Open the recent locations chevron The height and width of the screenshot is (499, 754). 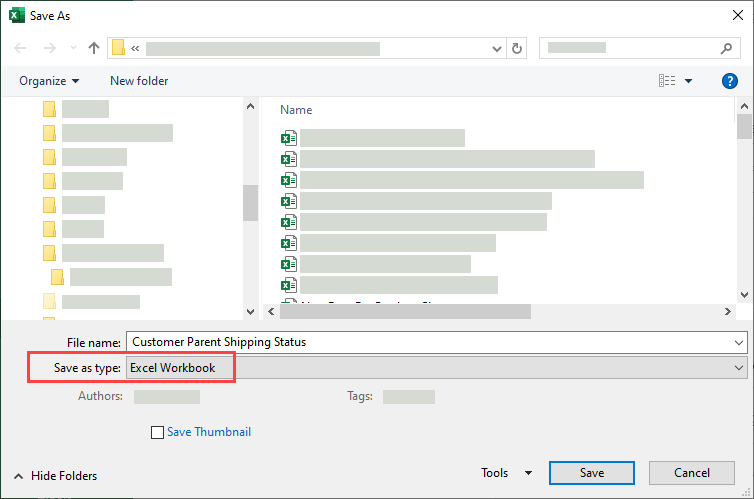click(x=73, y=48)
